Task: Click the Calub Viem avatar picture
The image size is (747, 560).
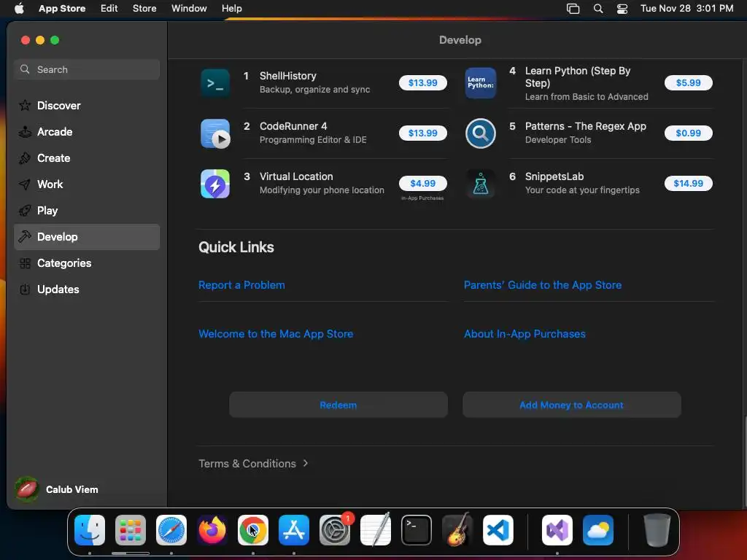Action: point(27,489)
